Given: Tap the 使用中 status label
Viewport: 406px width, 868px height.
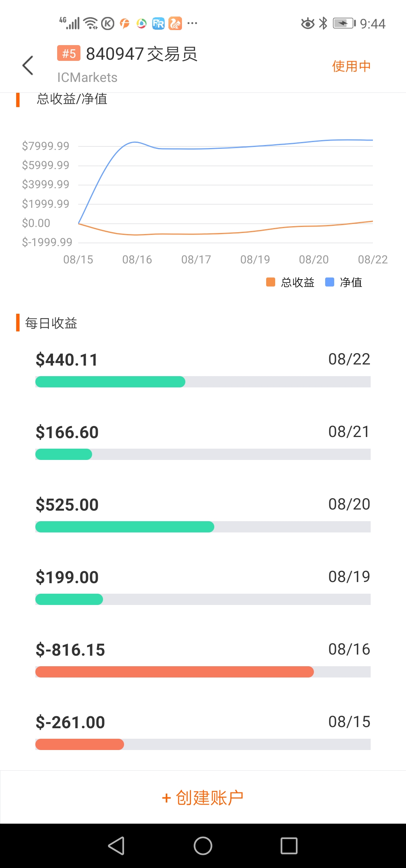Looking at the screenshot, I should (351, 66).
